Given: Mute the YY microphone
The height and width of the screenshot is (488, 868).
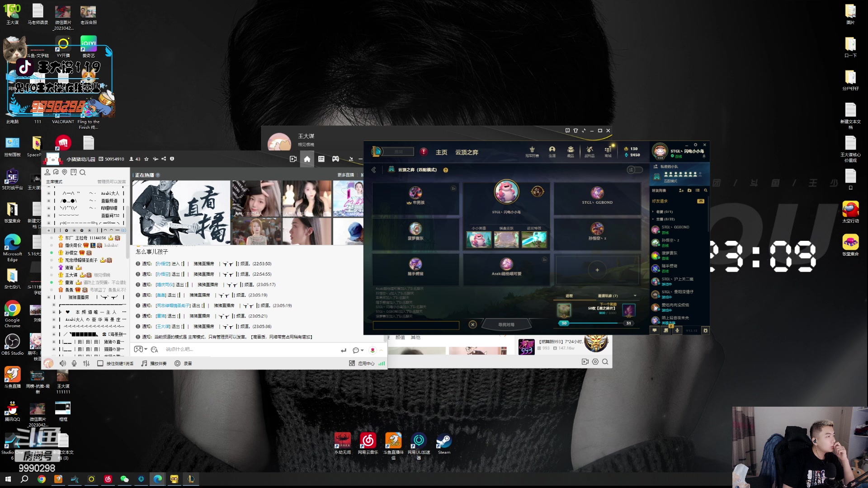Looking at the screenshot, I should (74, 363).
